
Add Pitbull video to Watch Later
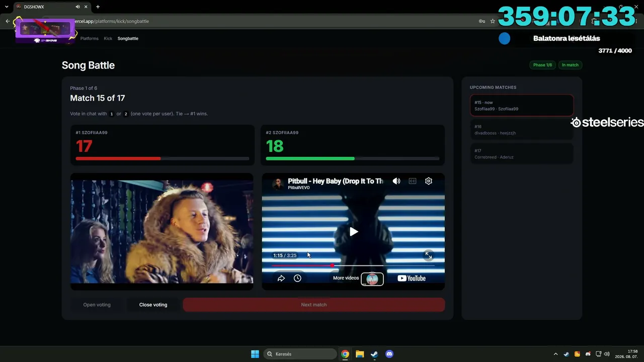[x=297, y=278]
